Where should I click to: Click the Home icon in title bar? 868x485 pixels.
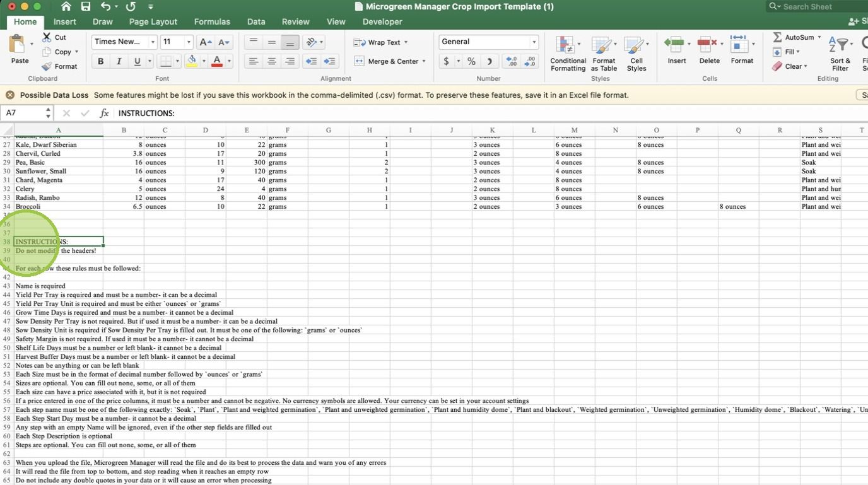click(x=66, y=6)
